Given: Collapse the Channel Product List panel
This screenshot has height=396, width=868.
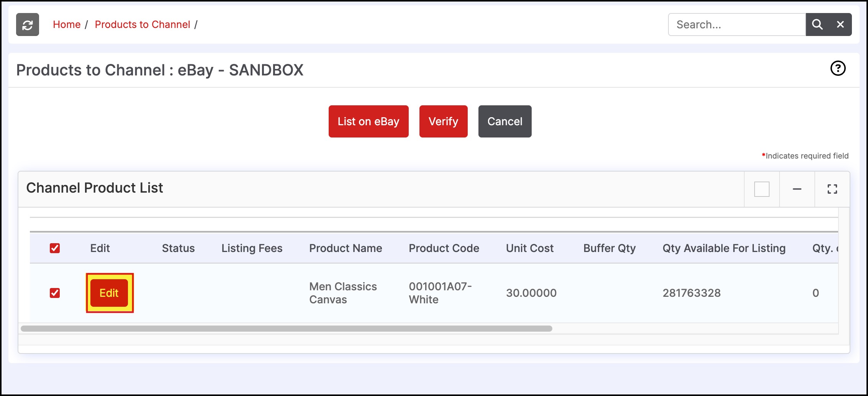Looking at the screenshot, I should pyautogui.click(x=797, y=189).
